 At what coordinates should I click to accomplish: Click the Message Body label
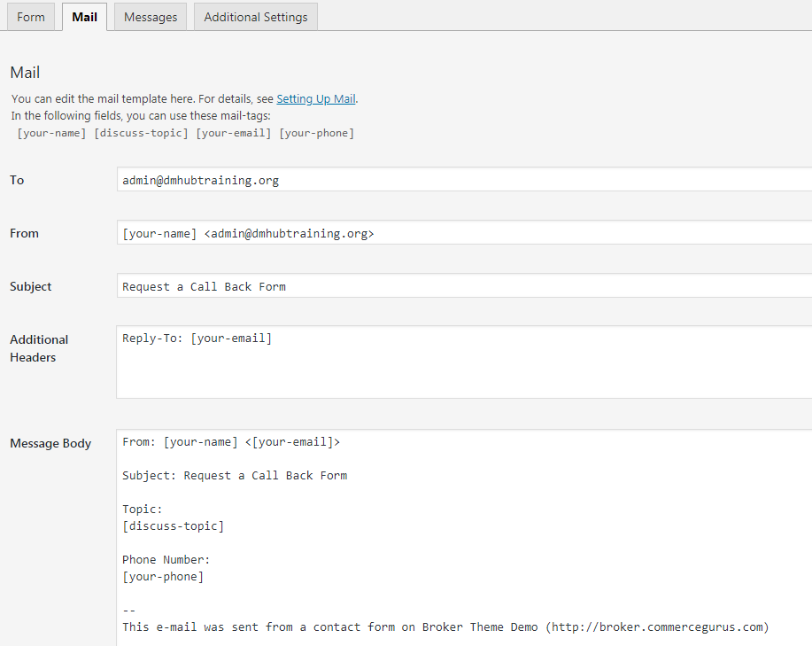click(x=50, y=443)
